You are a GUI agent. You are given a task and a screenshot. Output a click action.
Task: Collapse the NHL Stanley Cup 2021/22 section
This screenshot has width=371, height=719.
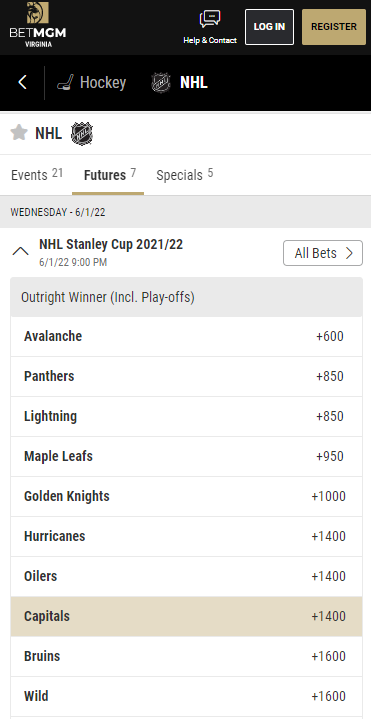(x=21, y=251)
